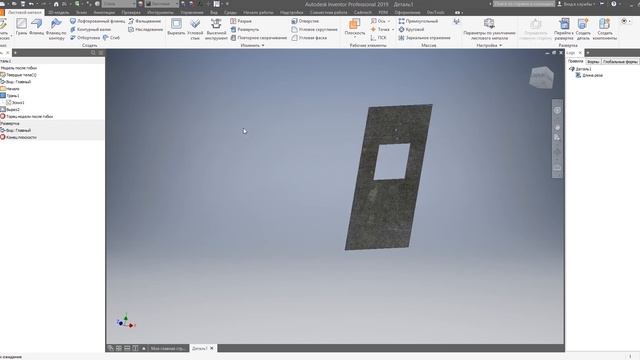The width and height of the screenshot is (640, 360).
Task: Open the Листовой металл ribbon tab
Action: [25, 12]
